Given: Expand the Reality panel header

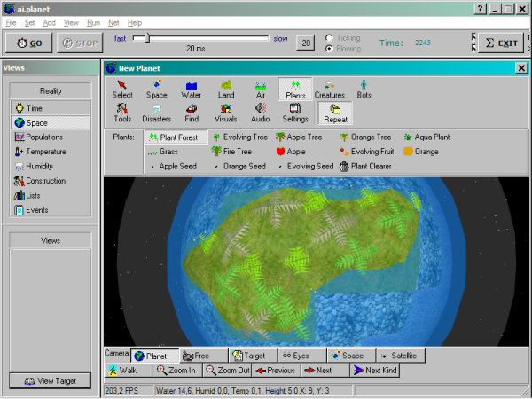Looking at the screenshot, I should tap(51, 90).
